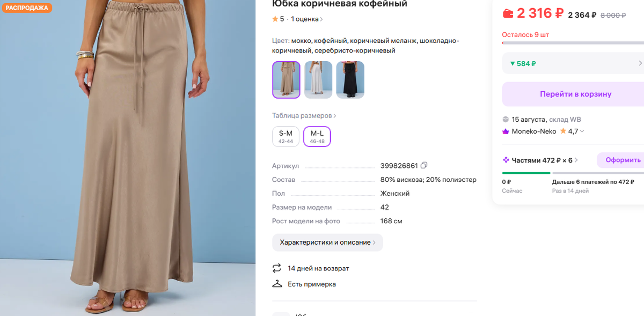Open the seller rating dropdown next to 4,7
The height and width of the screenshot is (316, 644).
coord(581,131)
